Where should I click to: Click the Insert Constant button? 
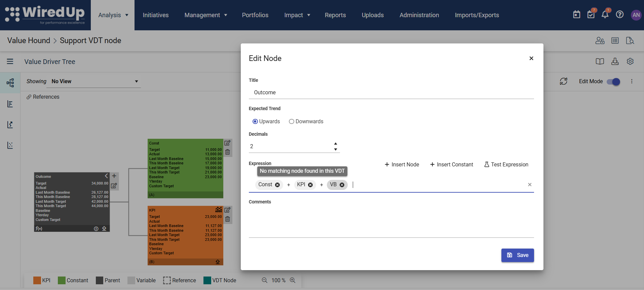point(452,164)
